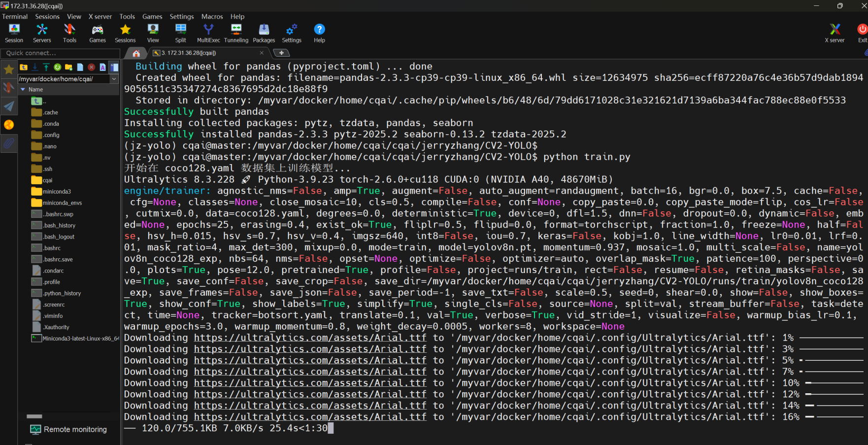Image resolution: width=868 pixels, height=445 pixels.
Task: Click the Tunneling toolbar icon
Action: click(236, 33)
